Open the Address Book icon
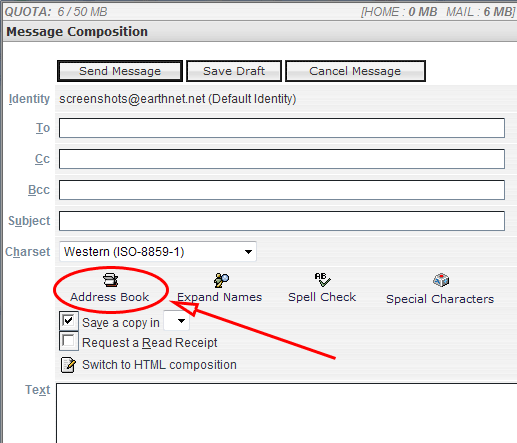 [110, 280]
